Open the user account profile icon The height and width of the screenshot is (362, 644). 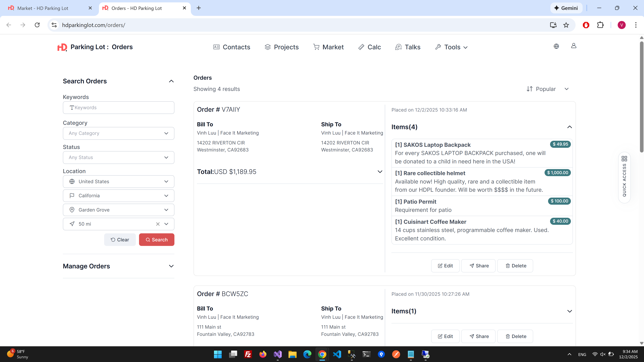coord(574,46)
